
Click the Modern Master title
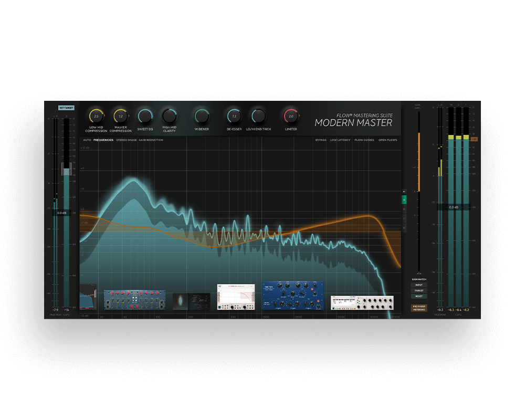[353, 123]
